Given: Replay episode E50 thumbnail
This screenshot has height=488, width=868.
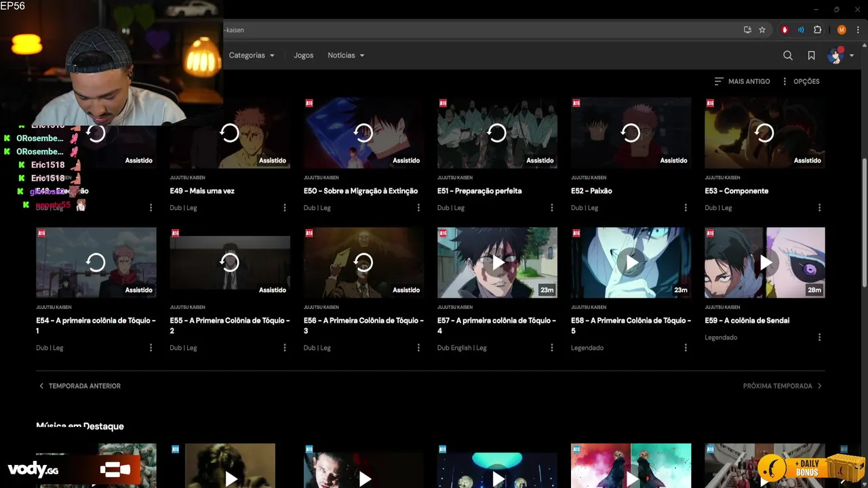Looking at the screenshot, I should coord(363,133).
